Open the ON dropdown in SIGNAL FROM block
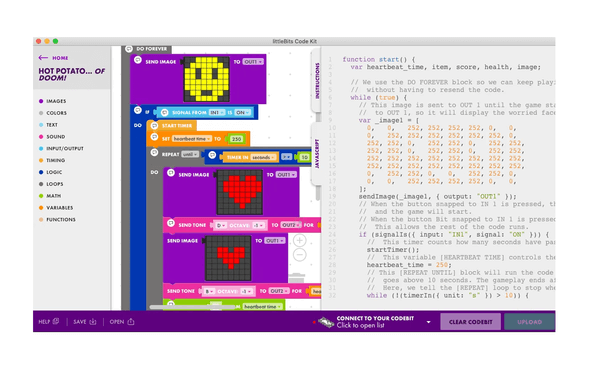The width and height of the screenshot is (590, 369). click(x=242, y=112)
